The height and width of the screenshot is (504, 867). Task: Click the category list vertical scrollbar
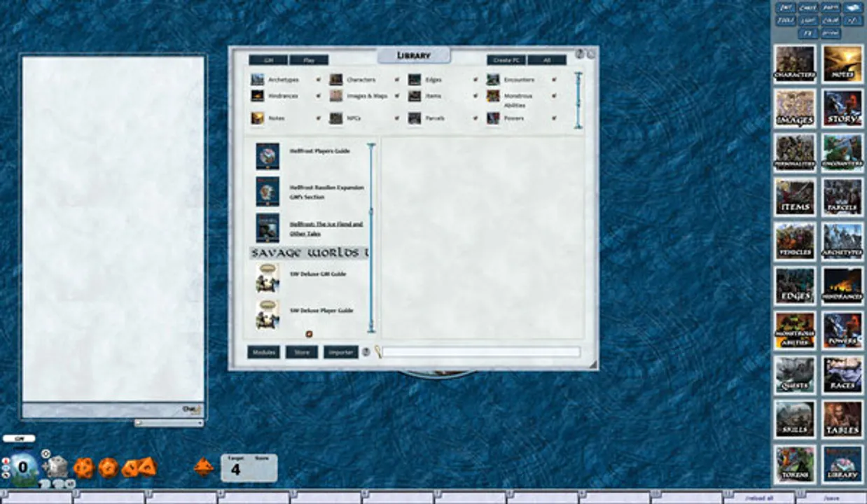tap(578, 100)
